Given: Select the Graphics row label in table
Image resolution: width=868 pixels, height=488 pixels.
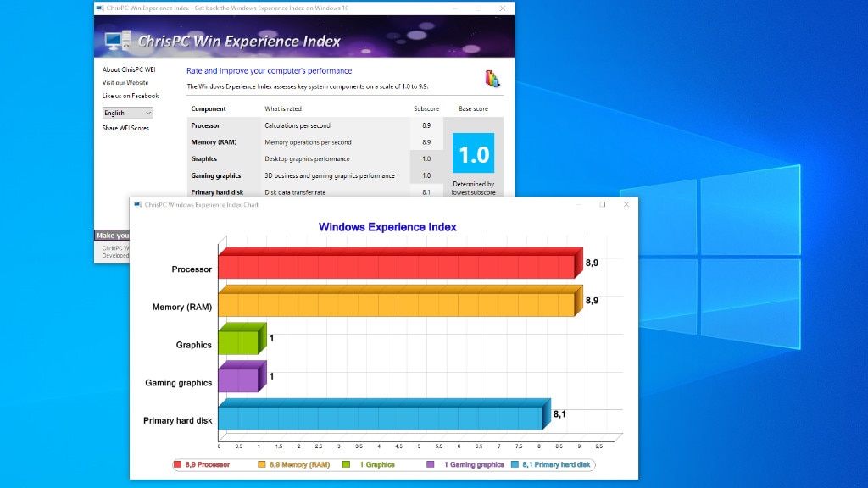Looking at the screenshot, I should pyautogui.click(x=203, y=158).
